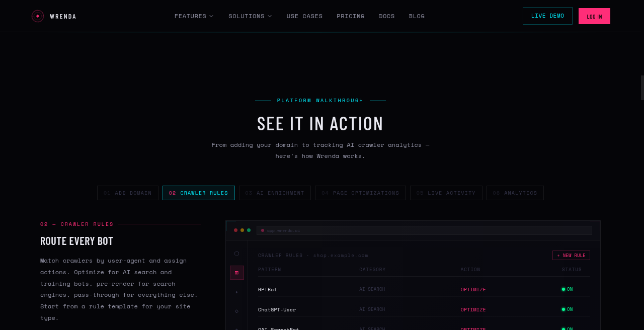Visit the Blog nav link
644x330 pixels.
[417, 16]
